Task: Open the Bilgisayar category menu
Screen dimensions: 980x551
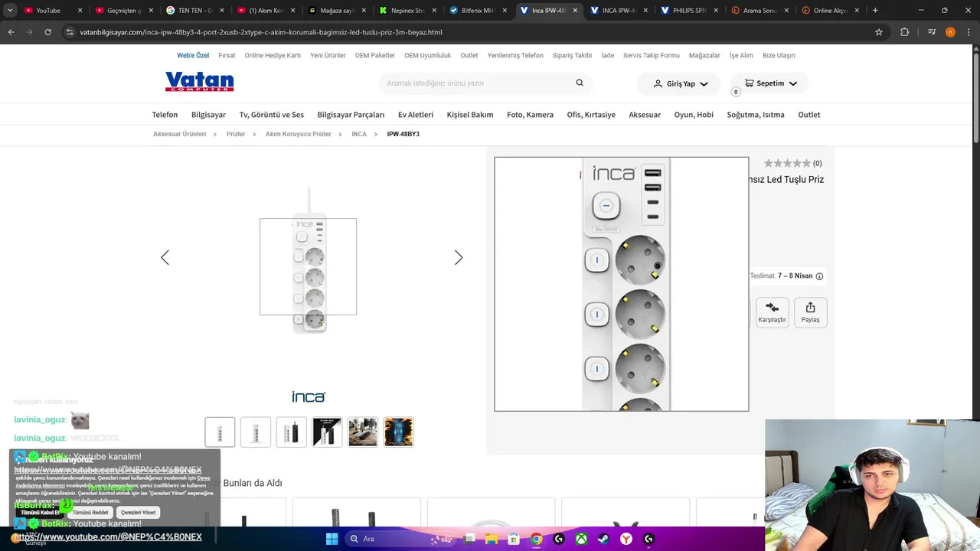Action: click(208, 115)
